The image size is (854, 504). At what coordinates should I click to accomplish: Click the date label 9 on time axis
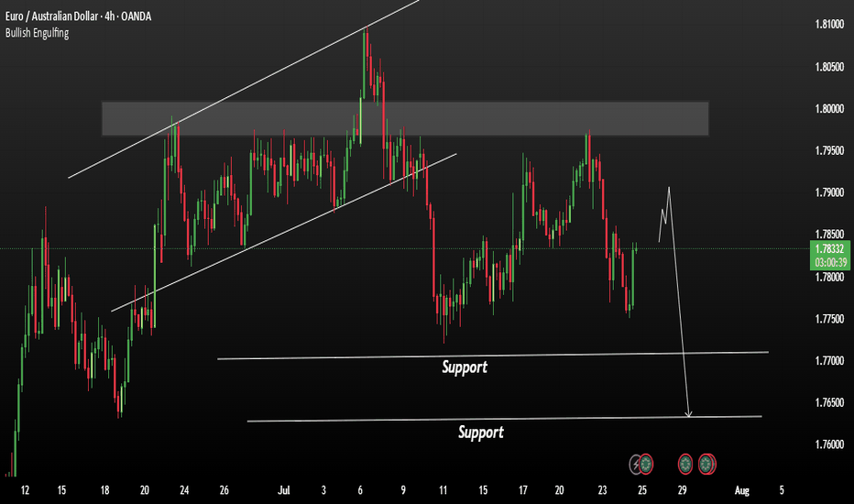403,490
